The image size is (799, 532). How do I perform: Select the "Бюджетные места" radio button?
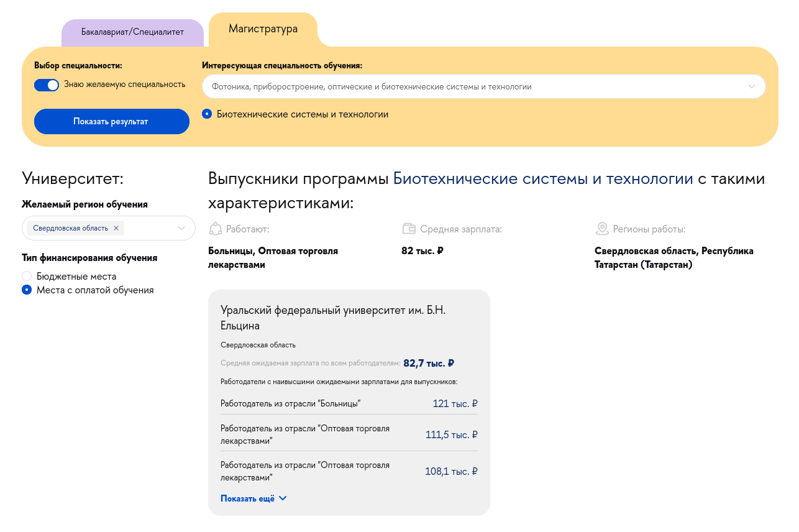(26, 276)
